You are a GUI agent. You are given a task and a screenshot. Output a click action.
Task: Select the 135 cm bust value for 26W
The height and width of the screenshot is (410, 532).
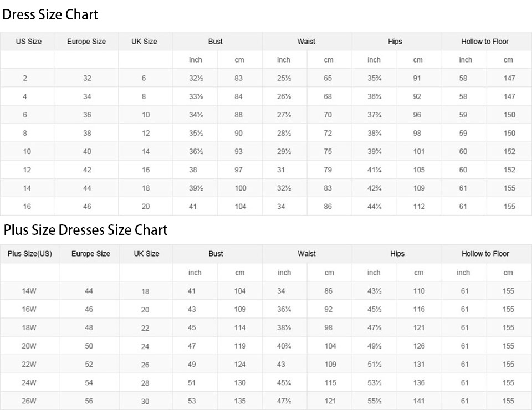(x=240, y=401)
